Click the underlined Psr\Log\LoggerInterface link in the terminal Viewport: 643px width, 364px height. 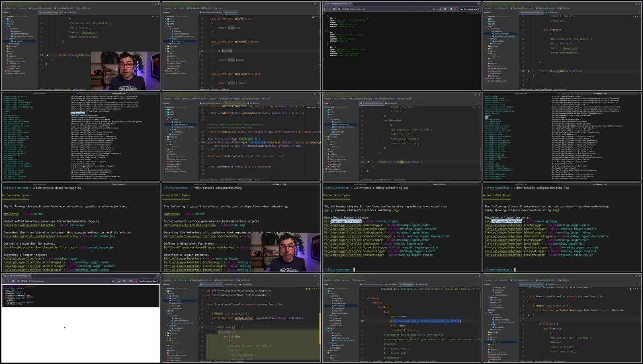coord(22,259)
